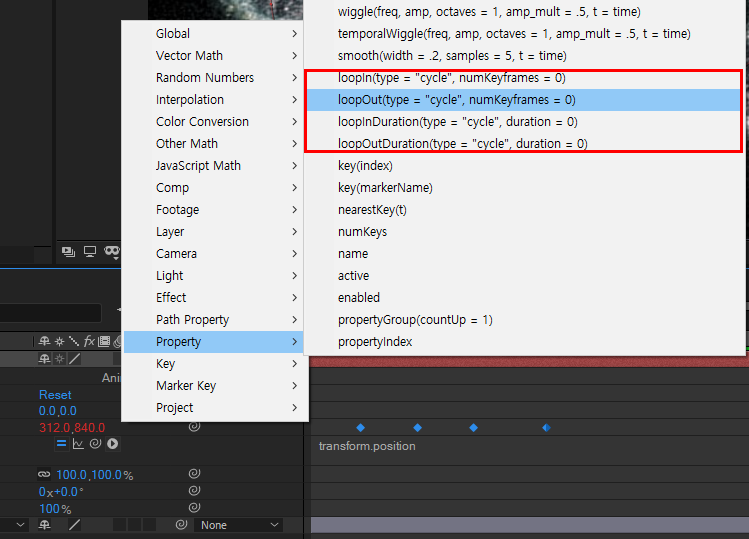
Task: Toggle continuous rasterize on the first layer
Action: click(59, 359)
